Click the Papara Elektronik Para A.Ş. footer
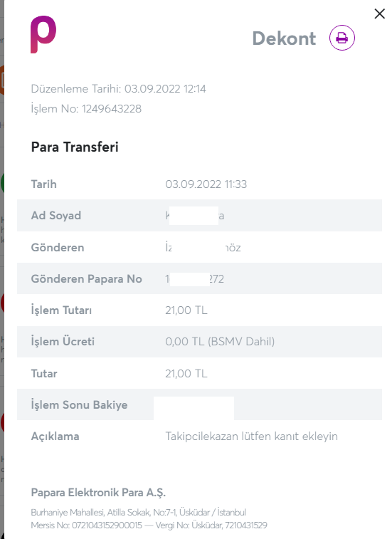 click(98, 493)
